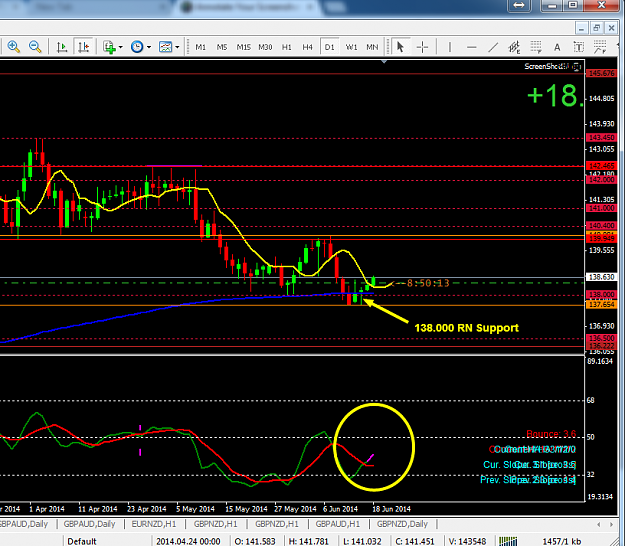Restore down the inner chart window
The image size is (625, 546).
coord(596,28)
